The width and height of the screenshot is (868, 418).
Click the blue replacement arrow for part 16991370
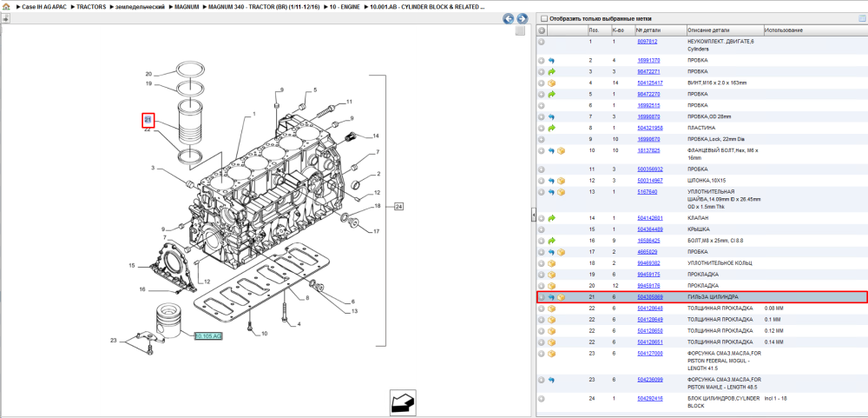pyautogui.click(x=551, y=60)
